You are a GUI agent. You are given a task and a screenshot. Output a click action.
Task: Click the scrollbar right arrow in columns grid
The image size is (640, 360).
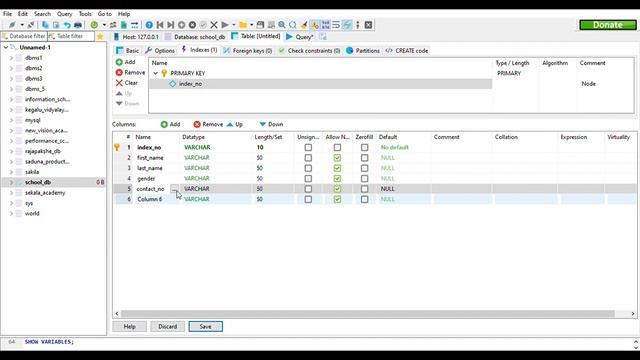(x=633, y=313)
